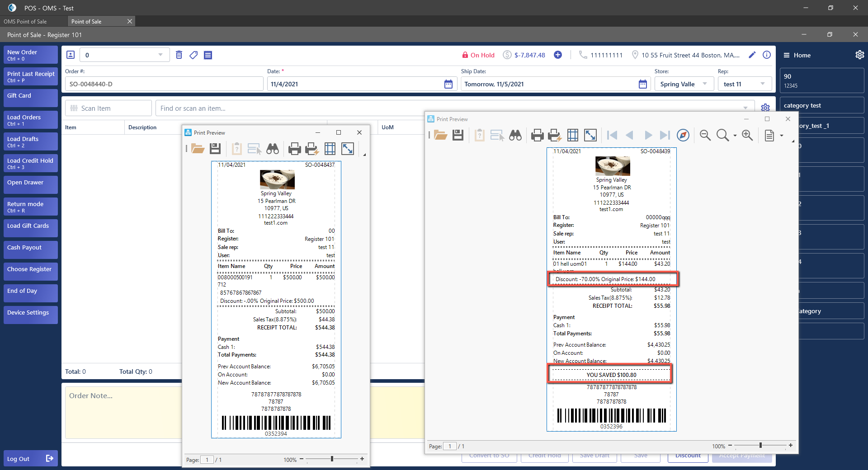This screenshot has width=868, height=470.
Task: Click the binoculars find icon in right Print Preview
Action: (x=515, y=135)
